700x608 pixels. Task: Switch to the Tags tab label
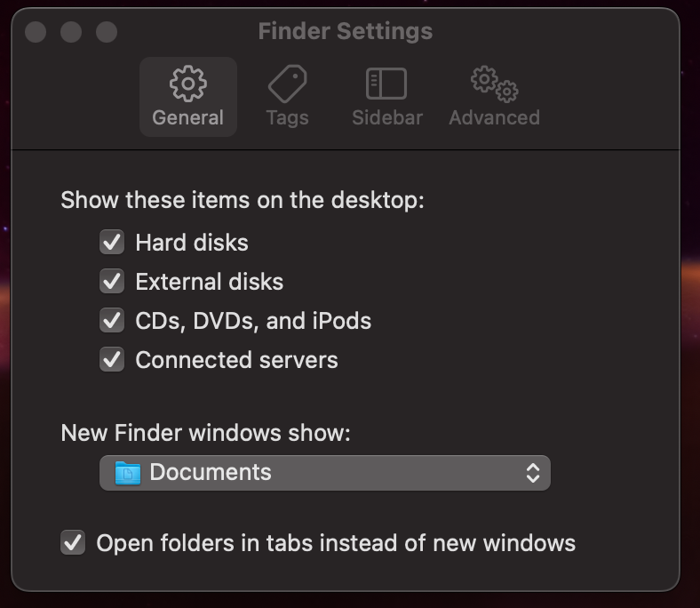click(288, 118)
